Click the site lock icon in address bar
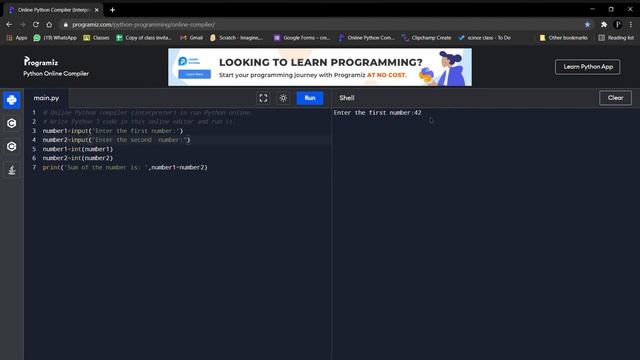The image size is (640, 360). pos(65,24)
